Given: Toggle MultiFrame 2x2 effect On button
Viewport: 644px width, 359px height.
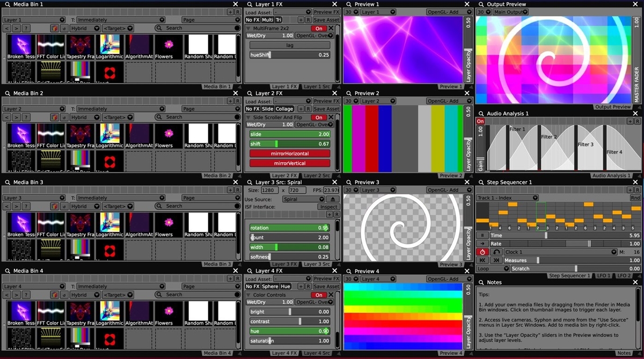Looking at the screenshot, I should coord(319,28).
